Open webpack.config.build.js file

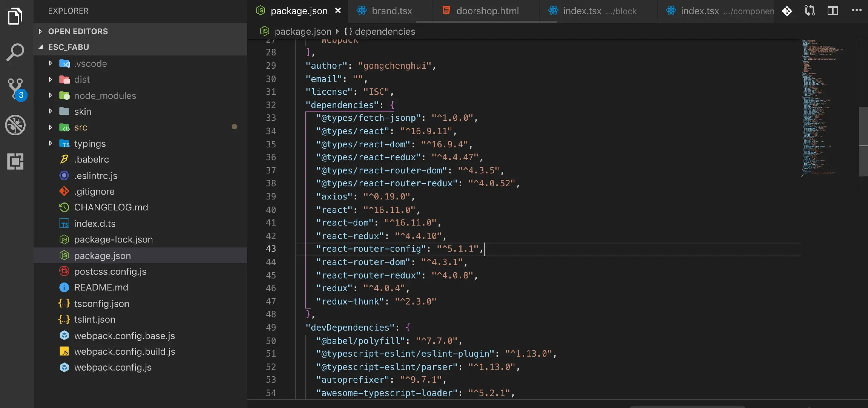pos(140,352)
